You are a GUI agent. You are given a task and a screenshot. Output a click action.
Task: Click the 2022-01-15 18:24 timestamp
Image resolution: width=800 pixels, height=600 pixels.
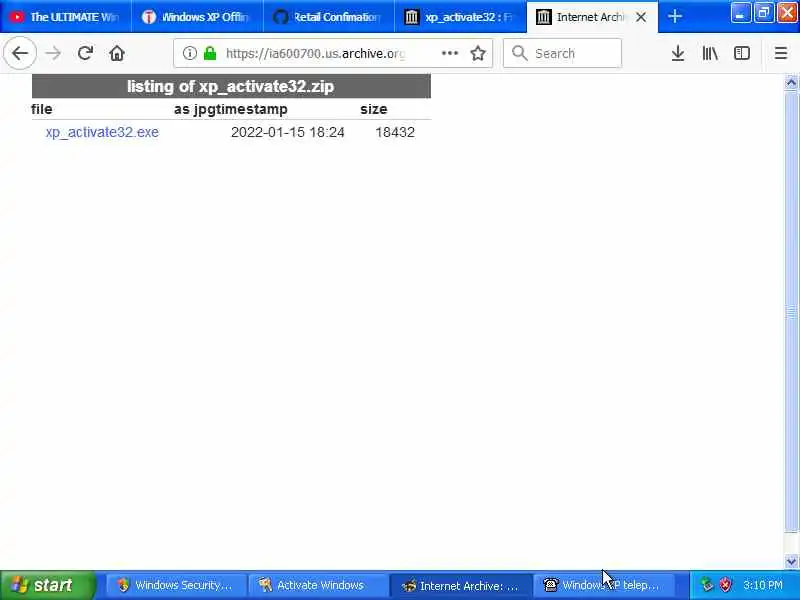click(288, 132)
